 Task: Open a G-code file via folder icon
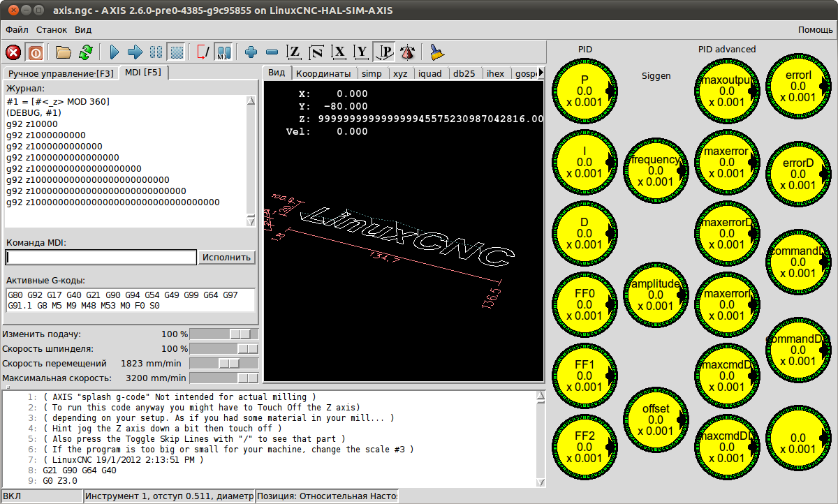(x=64, y=52)
